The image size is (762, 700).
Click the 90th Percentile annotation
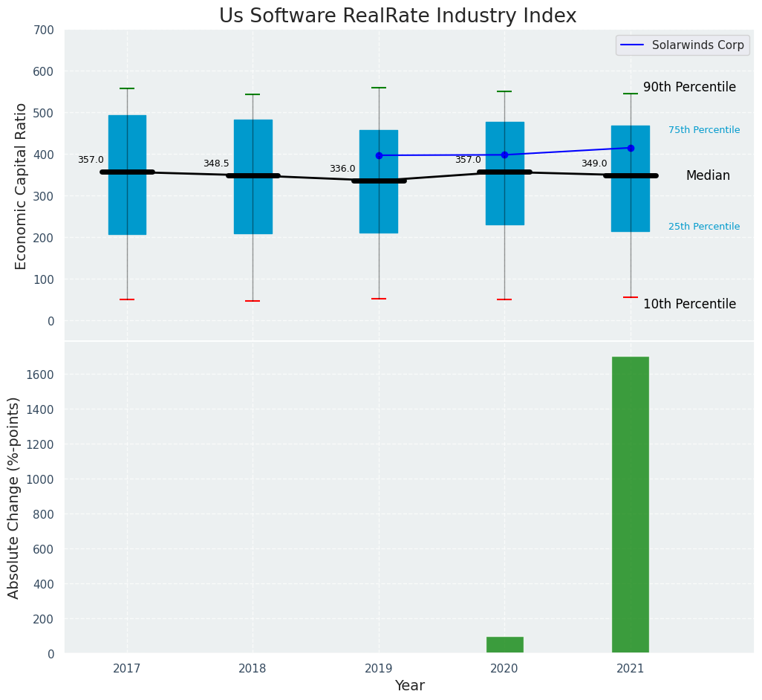tap(689, 87)
